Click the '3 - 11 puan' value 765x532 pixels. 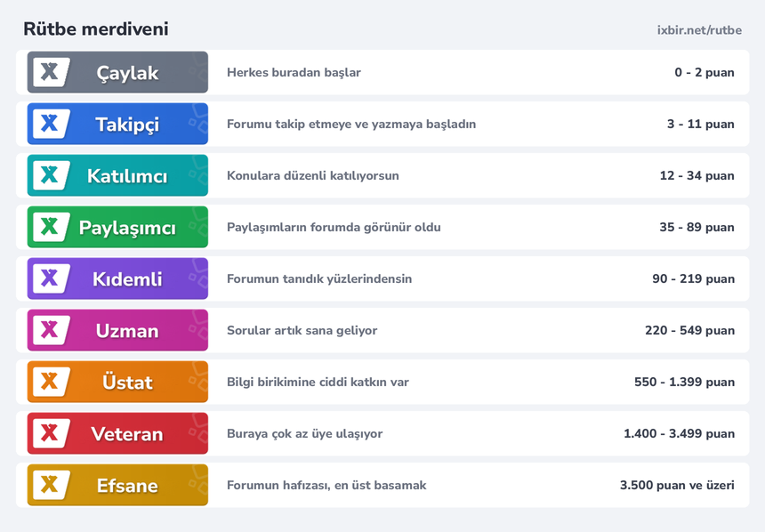click(701, 124)
